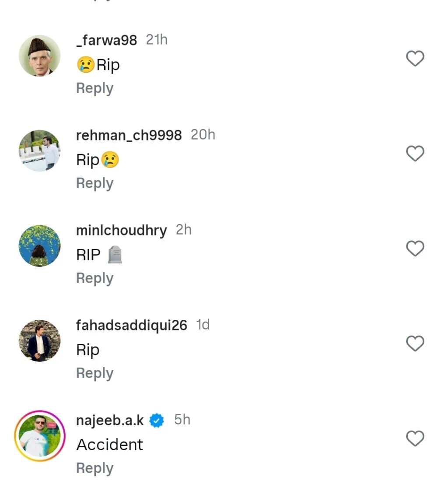This screenshot has width=448, height=480.
Task: Reply to _farwa98's comment
Action: [x=94, y=88]
